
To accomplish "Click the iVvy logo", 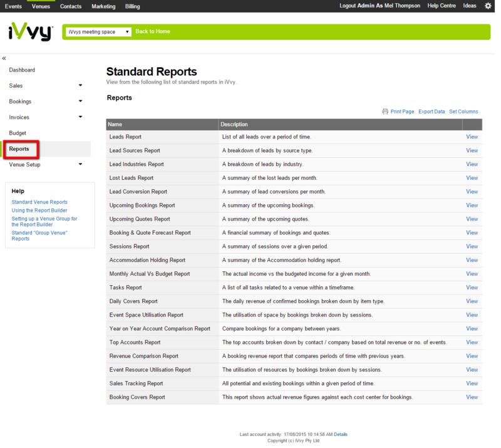I will pyautogui.click(x=31, y=31).
